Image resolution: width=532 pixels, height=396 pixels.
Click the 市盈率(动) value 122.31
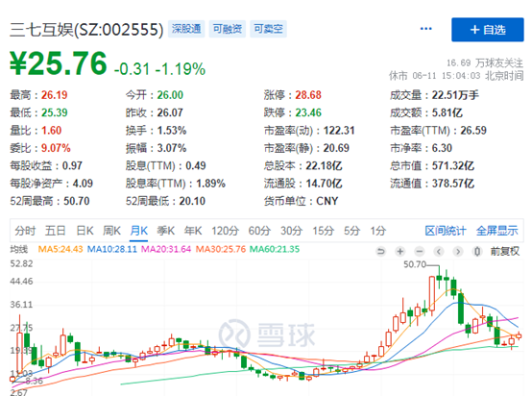click(339, 131)
